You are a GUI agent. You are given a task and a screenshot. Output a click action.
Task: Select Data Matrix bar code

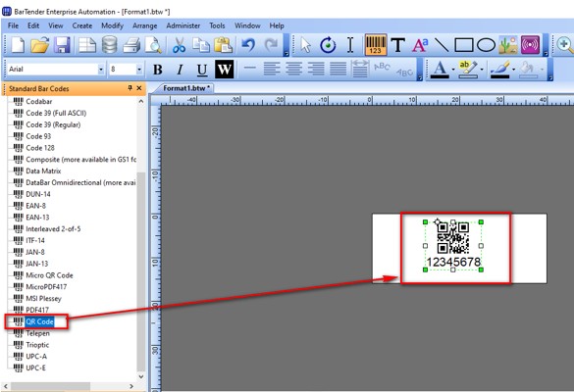point(43,171)
